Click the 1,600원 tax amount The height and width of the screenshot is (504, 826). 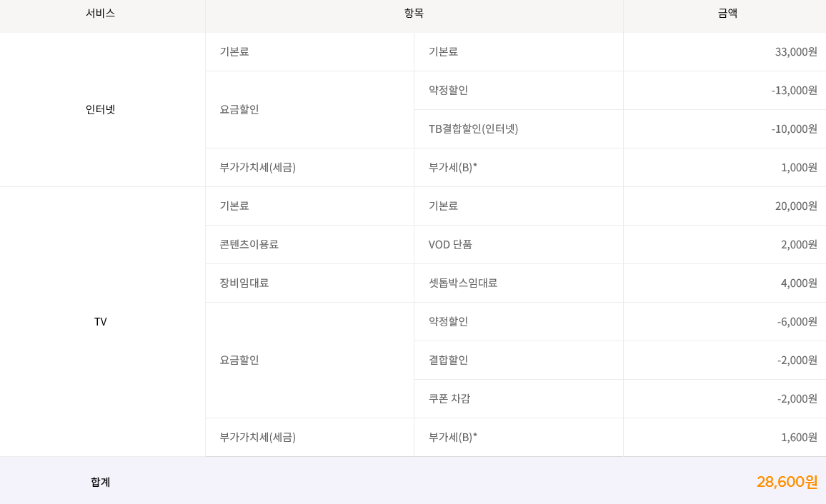coord(799,437)
